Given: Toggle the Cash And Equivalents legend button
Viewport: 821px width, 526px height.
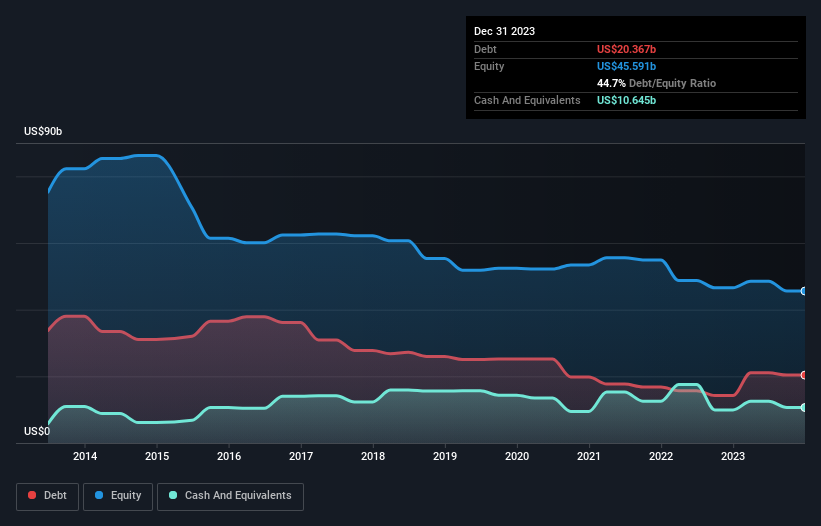Looking at the screenshot, I should click(230, 496).
